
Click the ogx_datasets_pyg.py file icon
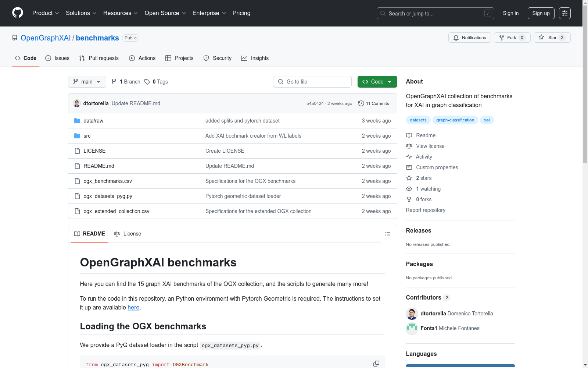77,196
